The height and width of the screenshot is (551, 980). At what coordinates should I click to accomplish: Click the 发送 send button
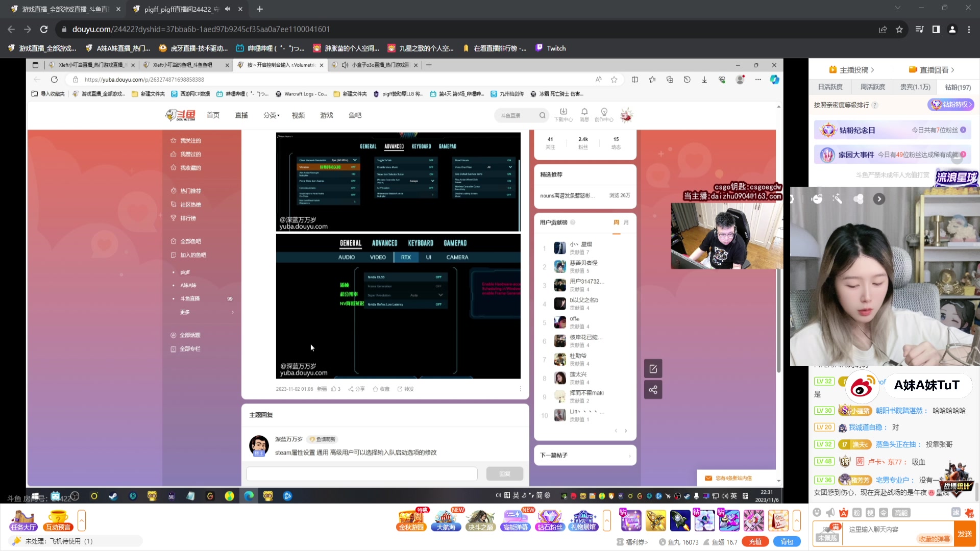[x=965, y=534]
